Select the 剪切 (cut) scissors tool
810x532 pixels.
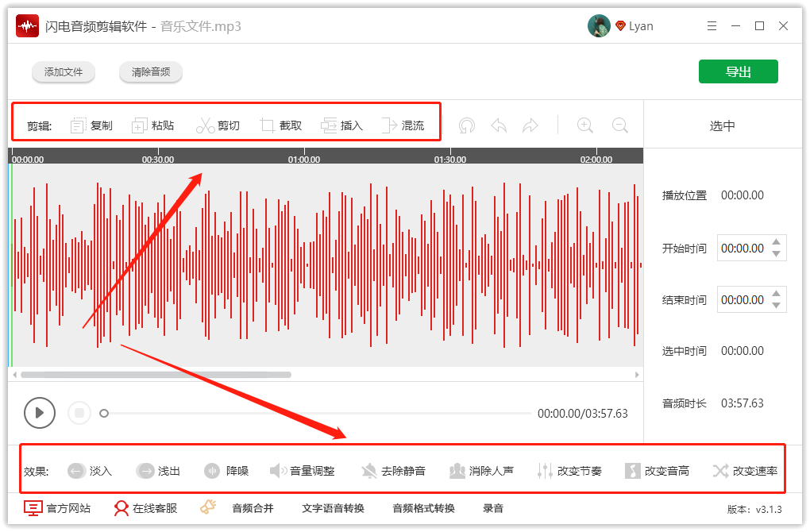tap(218, 125)
